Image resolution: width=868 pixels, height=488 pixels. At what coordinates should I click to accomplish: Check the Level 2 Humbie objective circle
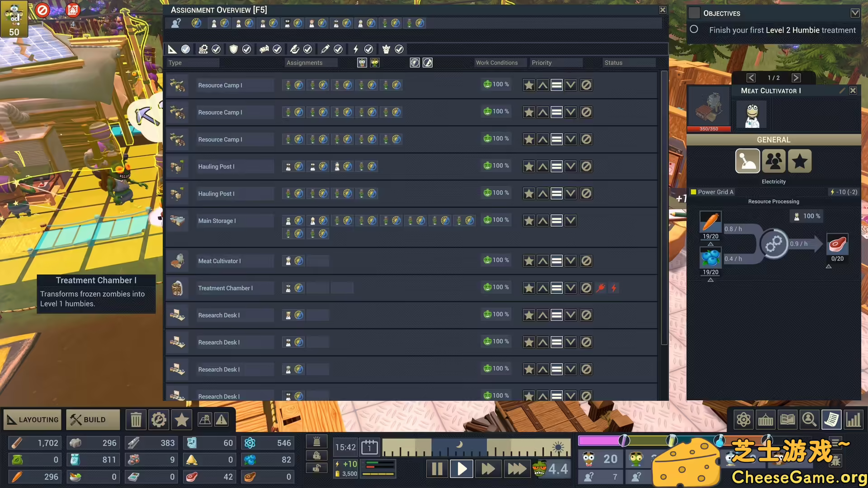(694, 29)
